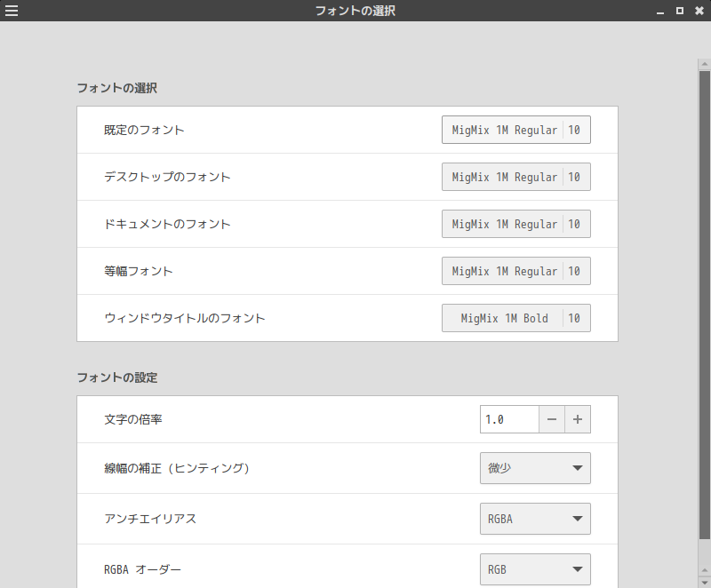The image size is (711, 588).
Task: Minimize the フォントの選択 window
Action: coord(660,12)
